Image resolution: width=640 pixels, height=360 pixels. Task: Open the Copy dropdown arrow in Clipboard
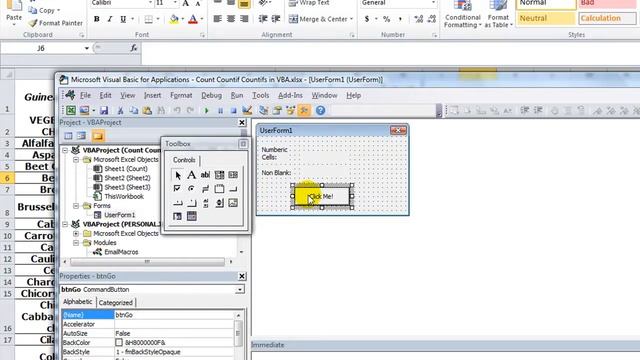click(x=58, y=10)
